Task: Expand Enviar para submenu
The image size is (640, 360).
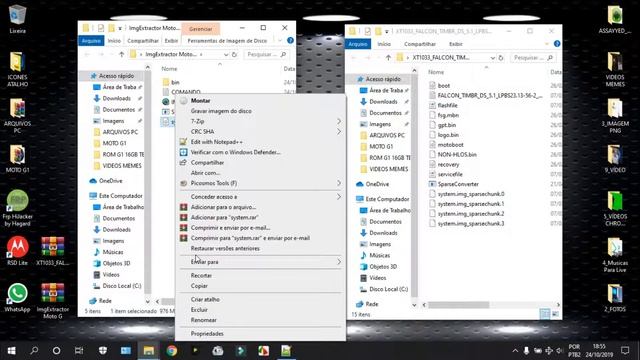Action: (x=260, y=262)
